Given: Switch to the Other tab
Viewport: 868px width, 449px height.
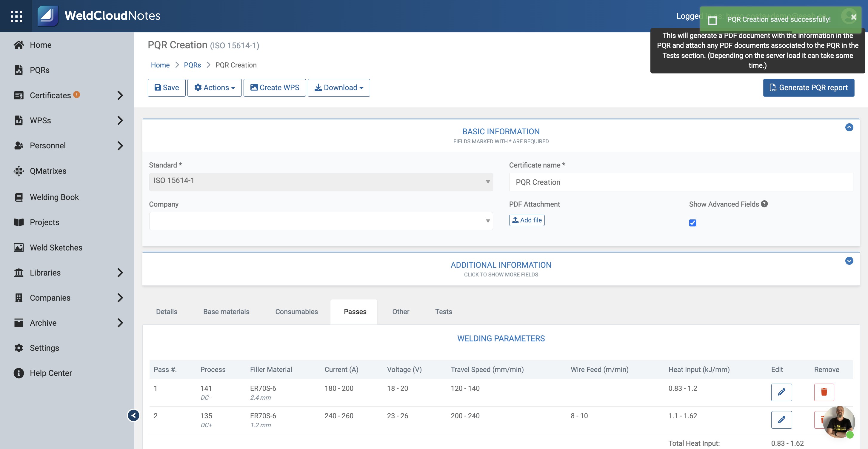Looking at the screenshot, I should point(401,312).
